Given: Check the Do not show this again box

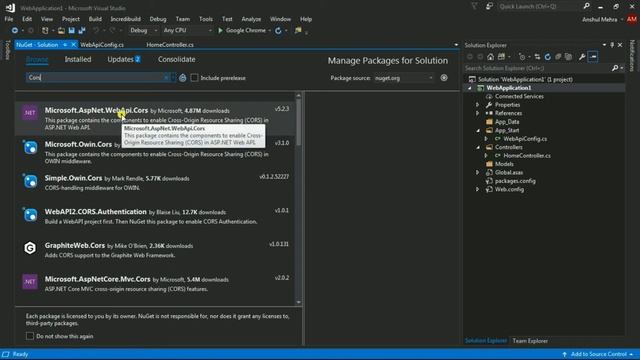Looking at the screenshot, I should click(30, 336).
